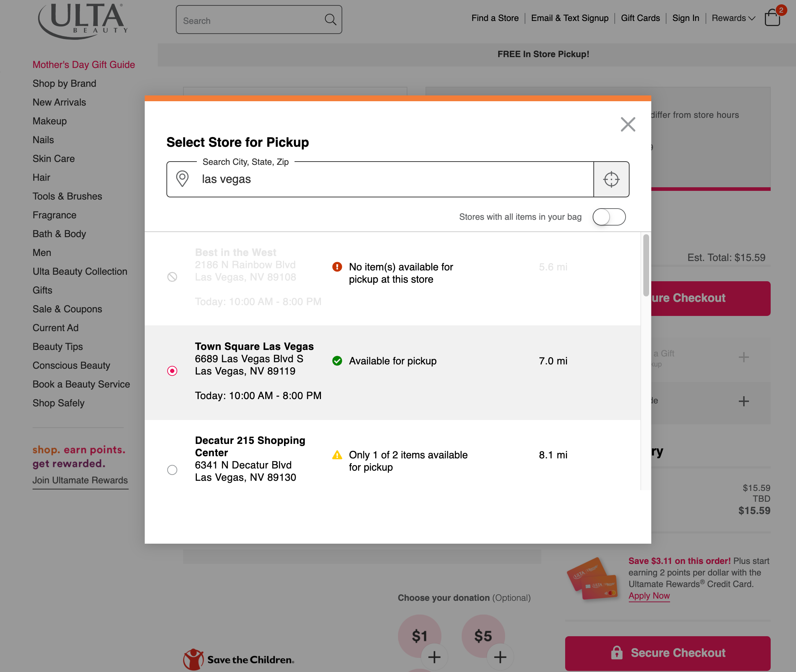Select the Decatur 215 Shopping Center radio button
Screen dimensions: 796x672
172,470
